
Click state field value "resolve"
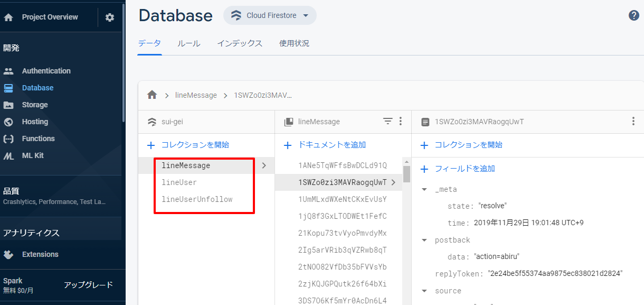493,206
